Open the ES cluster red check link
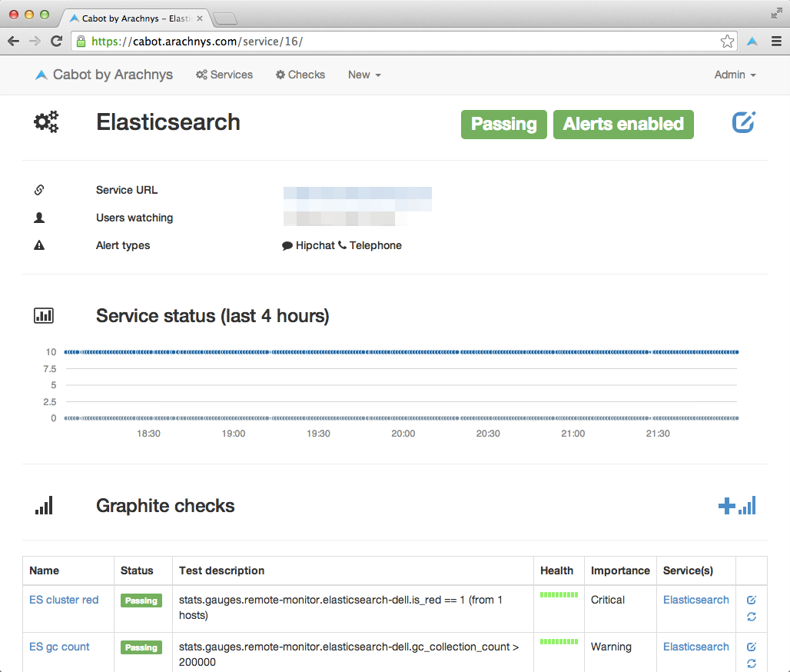The image size is (790, 672). tap(64, 600)
